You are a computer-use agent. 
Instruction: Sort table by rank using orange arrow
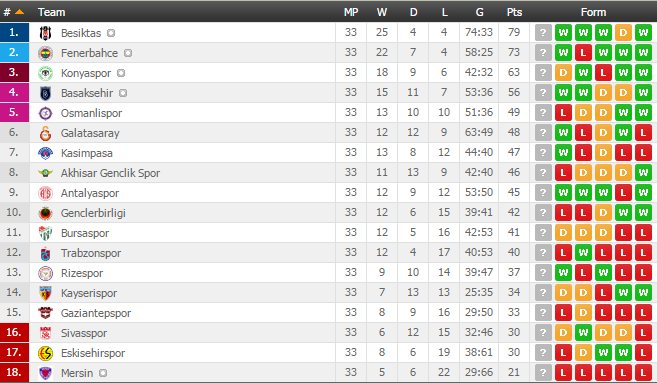pos(19,12)
